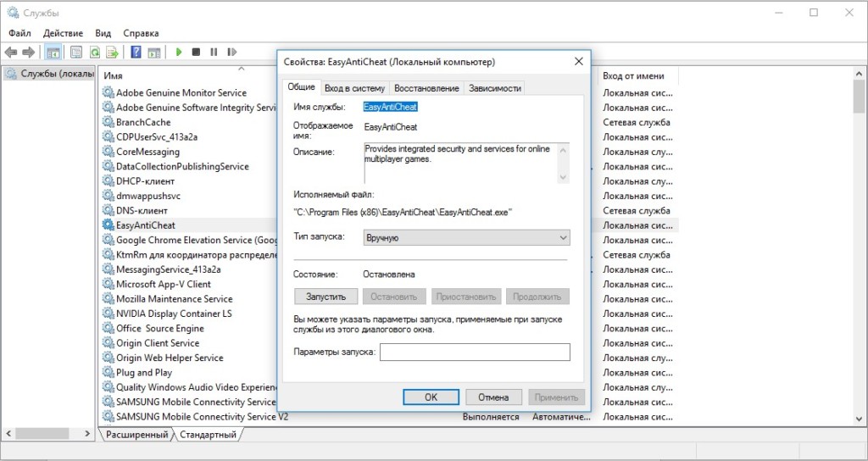868x461 pixels.
Task: Select the KtmRm для координатора row
Action: click(189, 254)
